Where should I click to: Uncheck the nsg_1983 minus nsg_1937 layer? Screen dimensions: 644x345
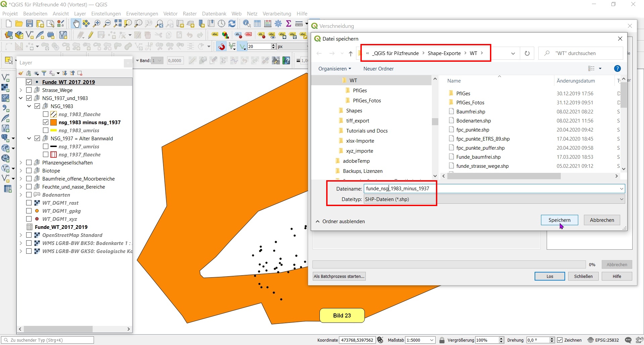(x=46, y=122)
